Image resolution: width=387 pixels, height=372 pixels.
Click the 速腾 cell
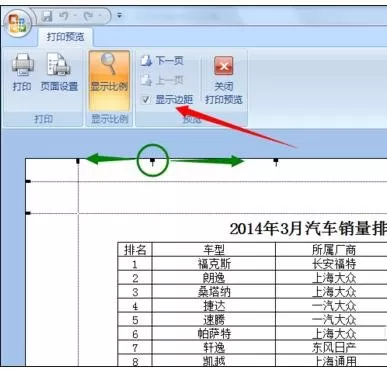pos(214,320)
